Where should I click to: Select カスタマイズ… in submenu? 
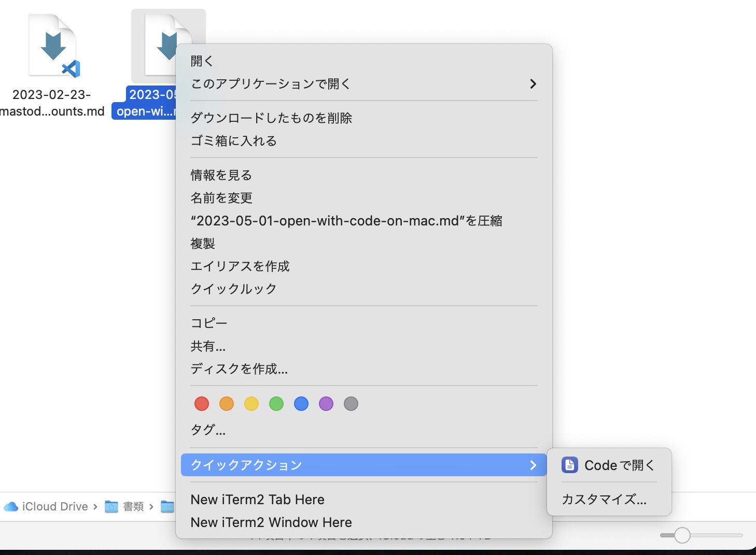coord(609,499)
